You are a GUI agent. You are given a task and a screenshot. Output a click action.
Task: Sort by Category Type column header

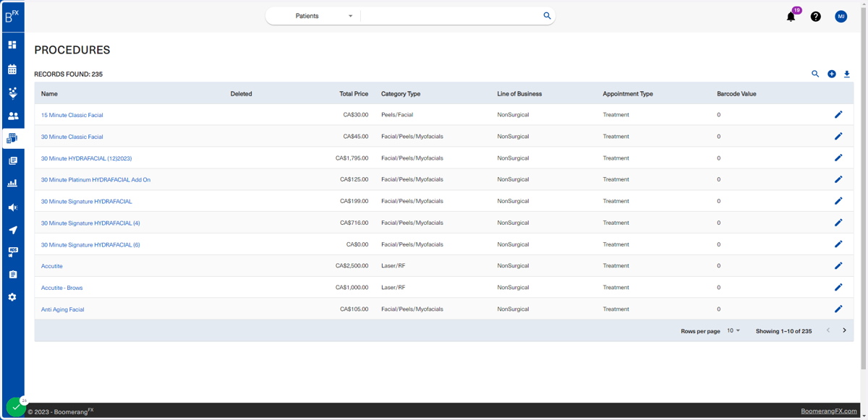click(401, 94)
